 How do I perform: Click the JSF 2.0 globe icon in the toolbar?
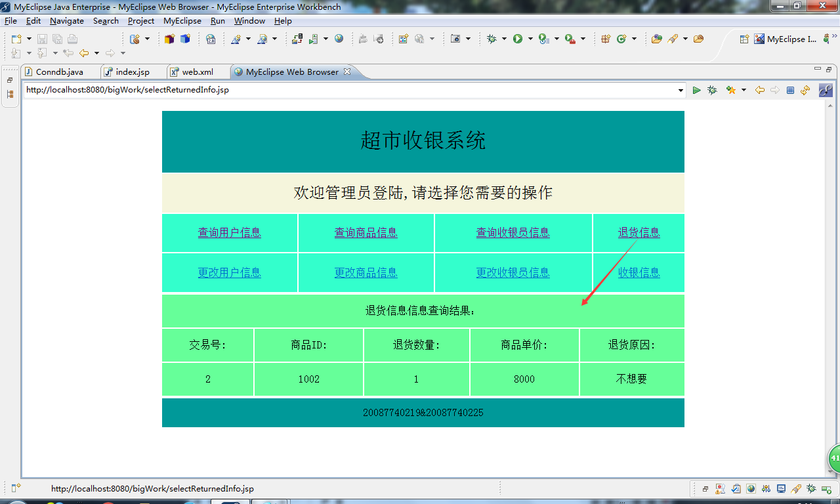(211, 39)
